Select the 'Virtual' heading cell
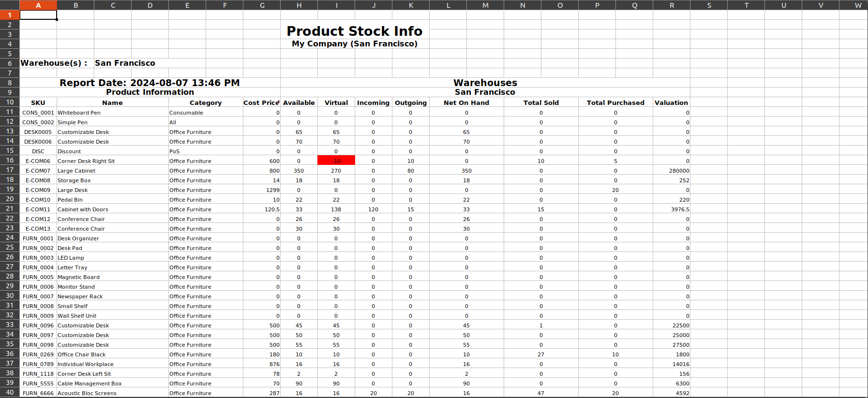The image size is (868, 398). pyautogui.click(x=336, y=103)
